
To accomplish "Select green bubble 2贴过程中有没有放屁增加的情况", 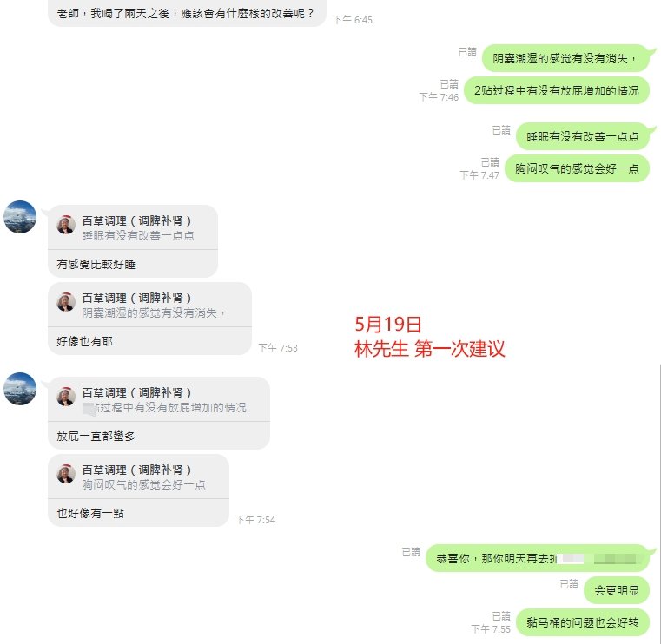I will click(557, 90).
